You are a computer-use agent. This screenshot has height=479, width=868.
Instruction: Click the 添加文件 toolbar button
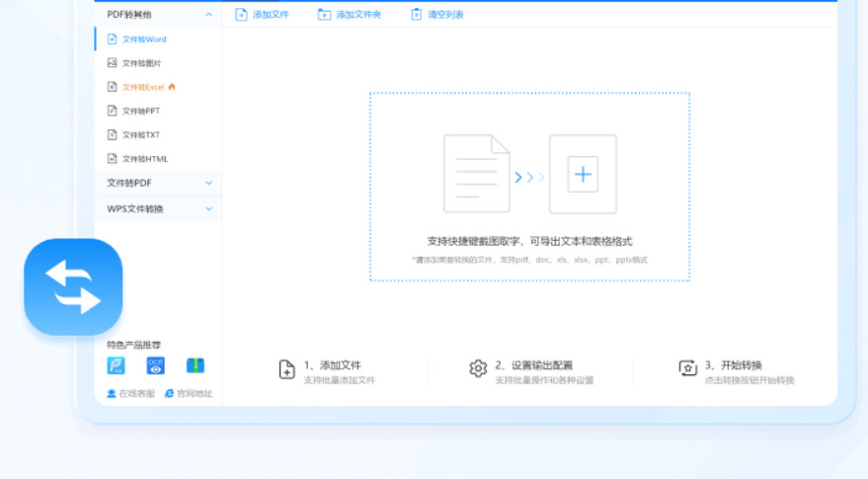coord(262,15)
